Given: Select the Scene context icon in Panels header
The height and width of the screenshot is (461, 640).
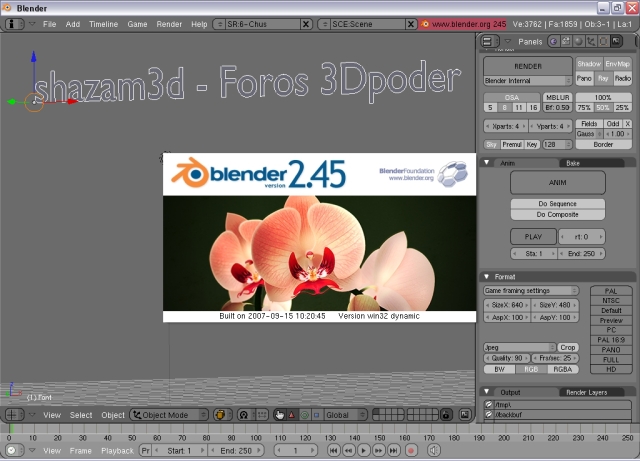Looking at the screenshot, I should [616, 41].
